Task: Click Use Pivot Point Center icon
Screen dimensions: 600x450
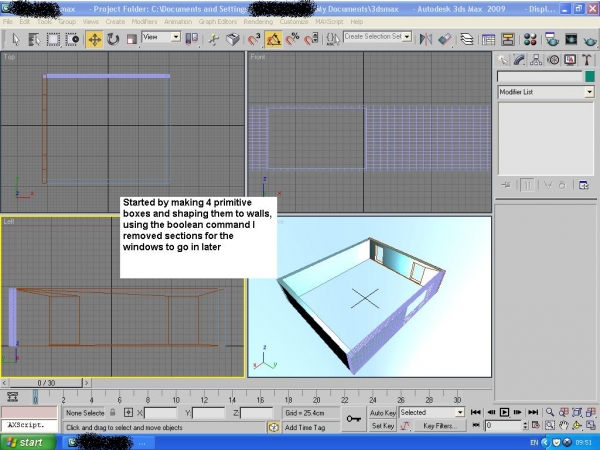Action: point(192,39)
